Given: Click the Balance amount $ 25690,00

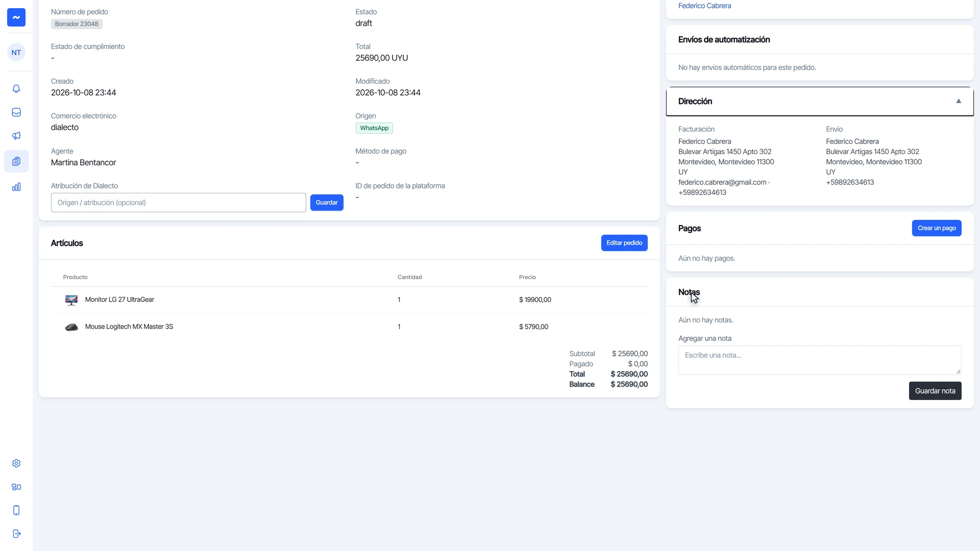Looking at the screenshot, I should pos(629,385).
